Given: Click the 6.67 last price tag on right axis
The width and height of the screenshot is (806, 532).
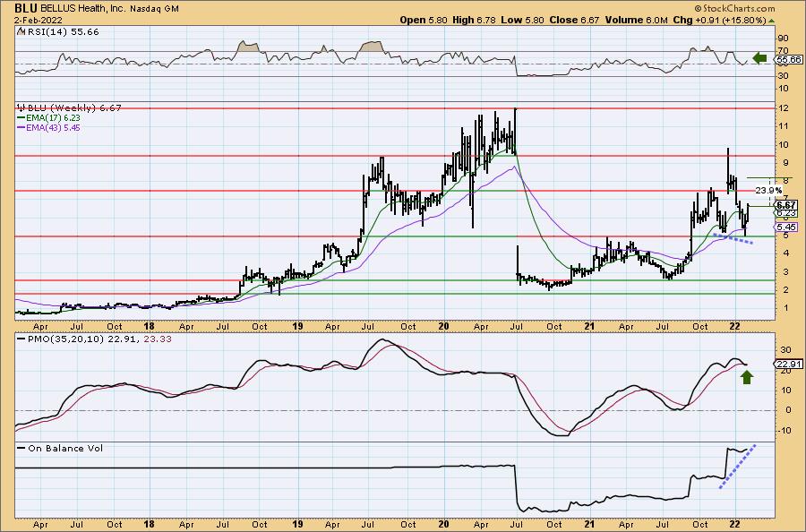Looking at the screenshot, I should [787, 204].
